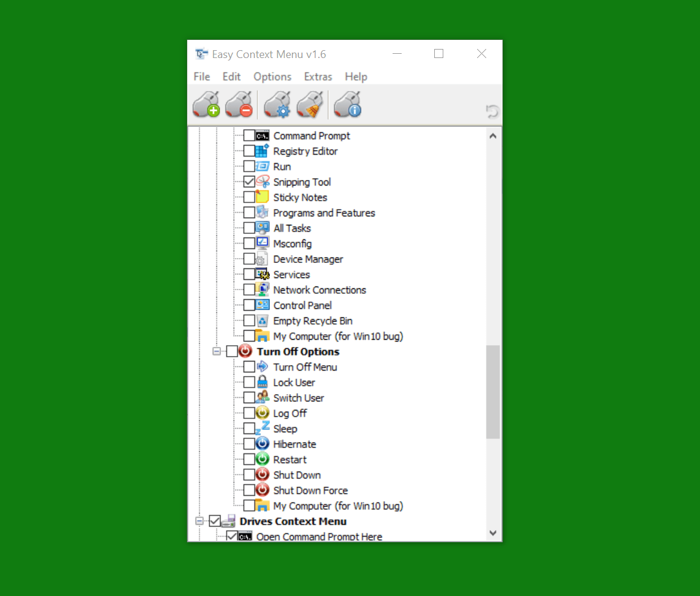Click the Run dialog icon
700x596 pixels.
(263, 167)
